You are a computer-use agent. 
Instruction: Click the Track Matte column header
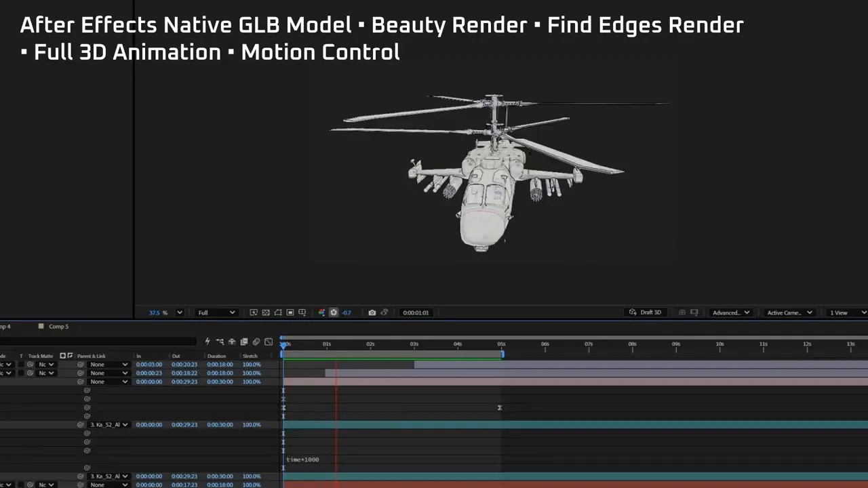pyautogui.click(x=41, y=356)
